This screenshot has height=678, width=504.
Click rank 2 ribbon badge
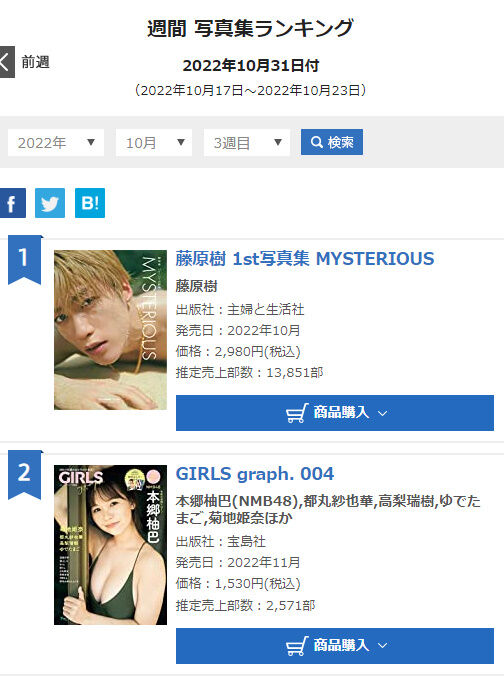[25, 475]
